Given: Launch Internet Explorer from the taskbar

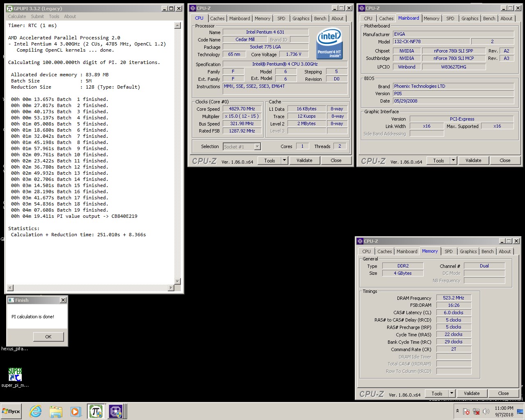Looking at the screenshot, I should click(36, 411).
